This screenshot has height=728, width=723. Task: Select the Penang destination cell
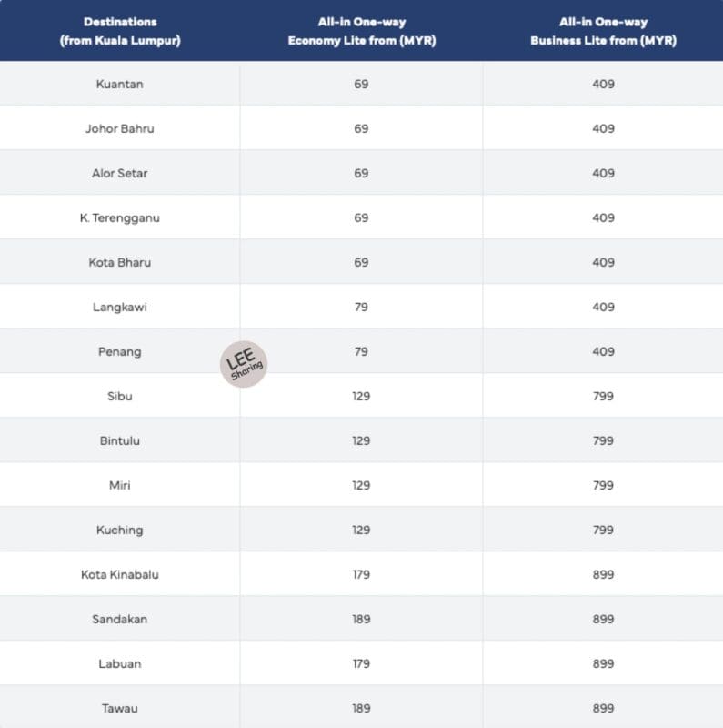120,352
